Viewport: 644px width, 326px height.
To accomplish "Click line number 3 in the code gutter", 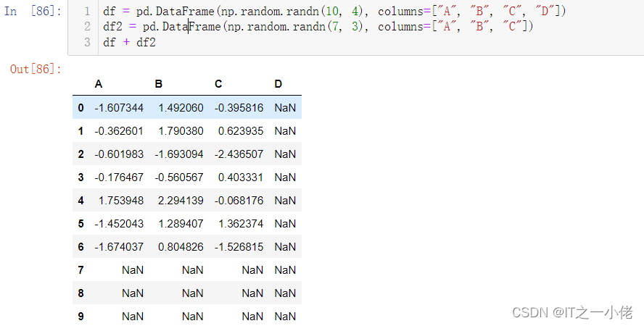I will click(x=87, y=42).
